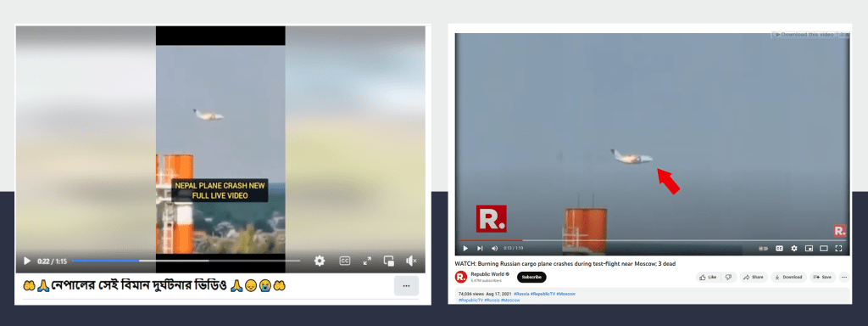The image size is (868, 326).
Task: Open the three-dots post options menu
Action: [x=406, y=286]
